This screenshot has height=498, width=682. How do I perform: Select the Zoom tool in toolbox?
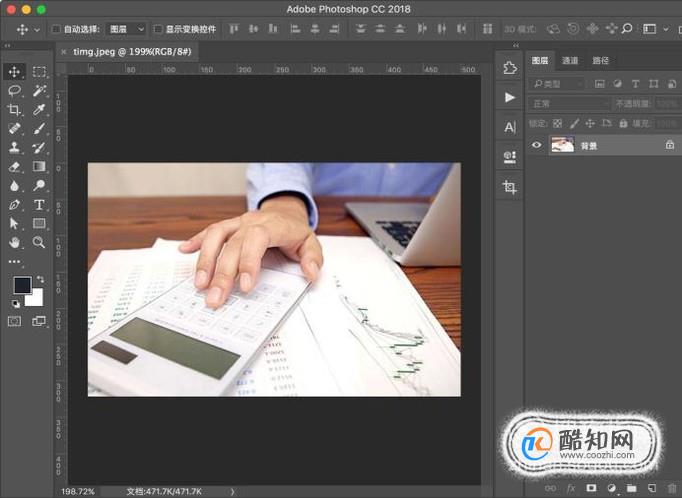[39, 243]
